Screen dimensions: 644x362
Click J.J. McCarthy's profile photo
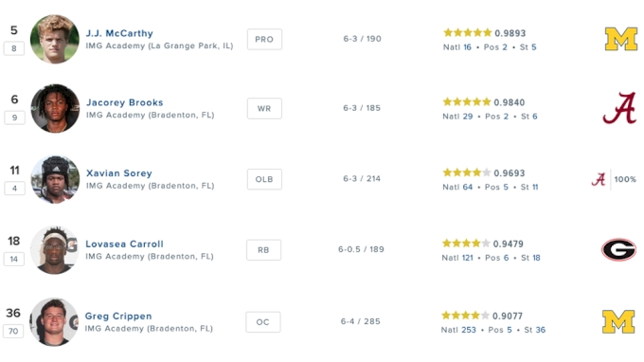(x=55, y=39)
